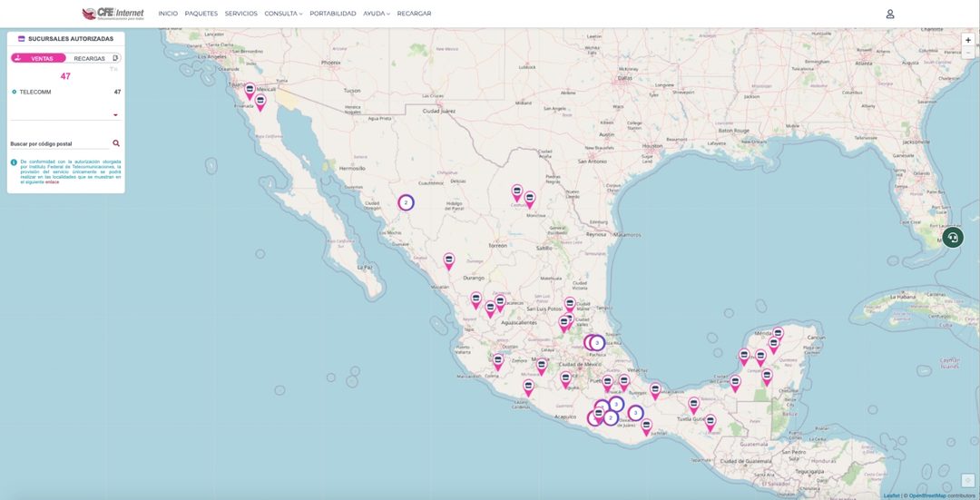Click the 'TELECOMM' list row text

35,92
